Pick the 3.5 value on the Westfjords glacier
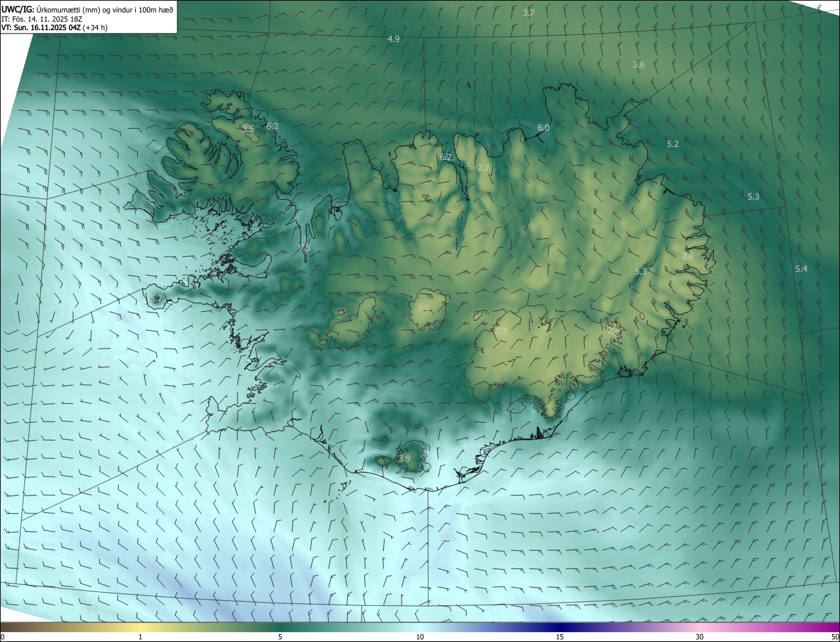Screen dimensions: 840x642 click(x=248, y=129)
